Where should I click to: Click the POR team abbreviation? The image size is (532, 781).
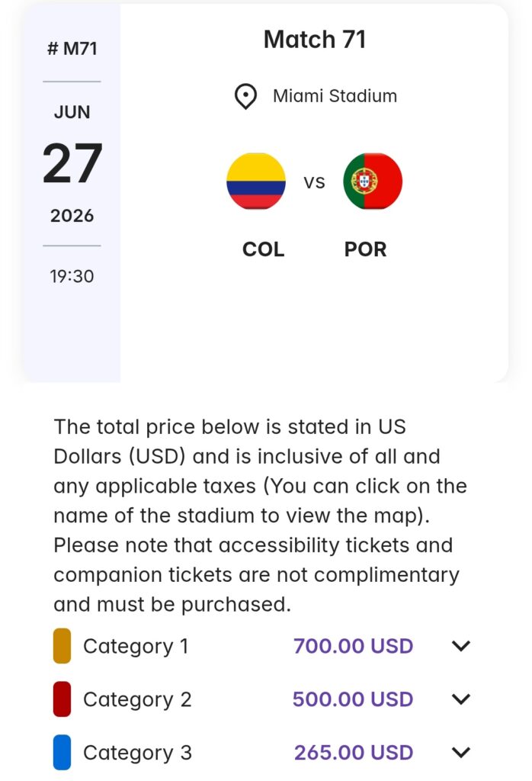point(366,249)
